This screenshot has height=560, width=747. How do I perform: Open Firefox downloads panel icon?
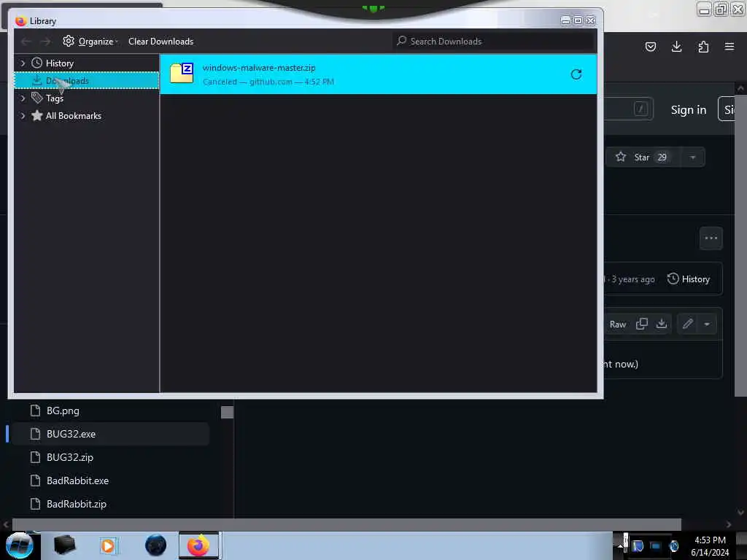coord(676,47)
